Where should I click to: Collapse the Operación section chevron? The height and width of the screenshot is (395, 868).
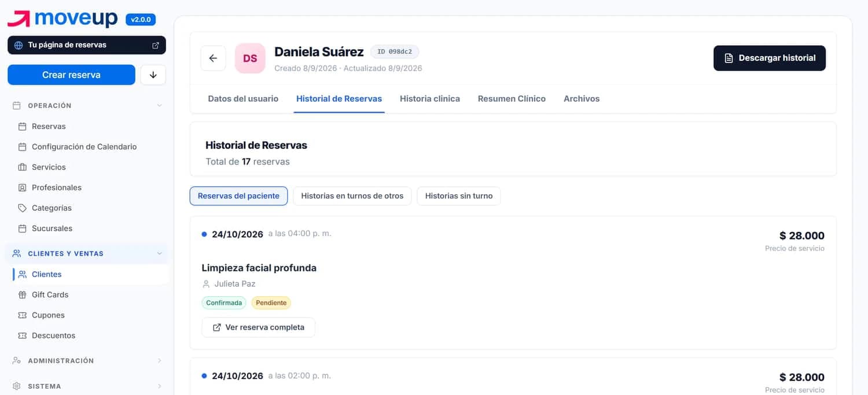point(160,106)
